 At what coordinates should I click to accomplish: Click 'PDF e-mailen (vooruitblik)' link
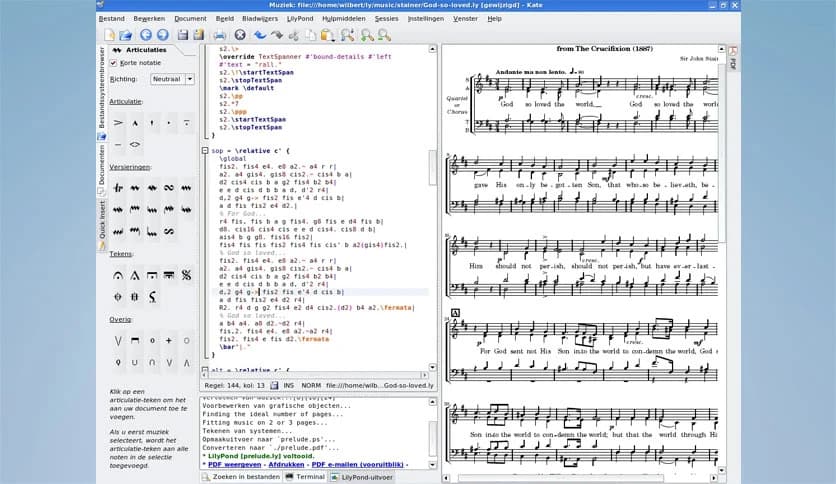[357, 464]
